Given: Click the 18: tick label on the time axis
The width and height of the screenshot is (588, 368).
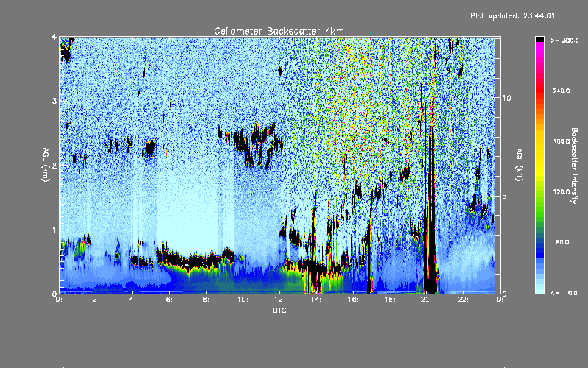Looking at the screenshot, I should [390, 300].
